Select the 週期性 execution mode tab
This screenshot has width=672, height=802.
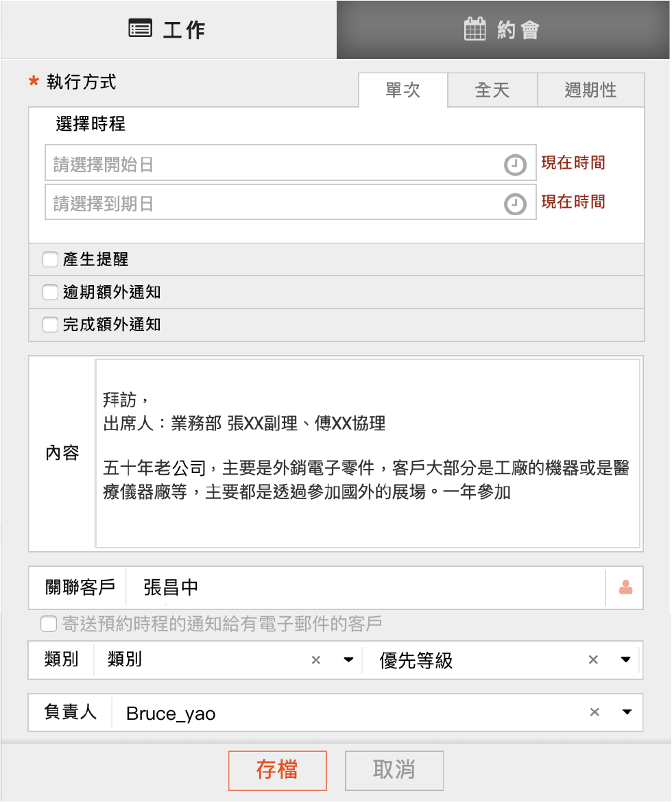point(590,90)
